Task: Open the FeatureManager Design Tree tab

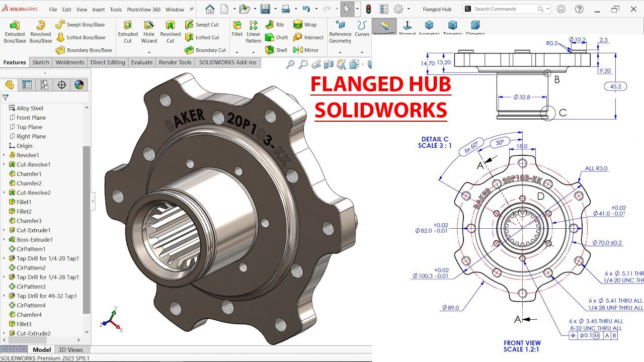Action: (9, 85)
